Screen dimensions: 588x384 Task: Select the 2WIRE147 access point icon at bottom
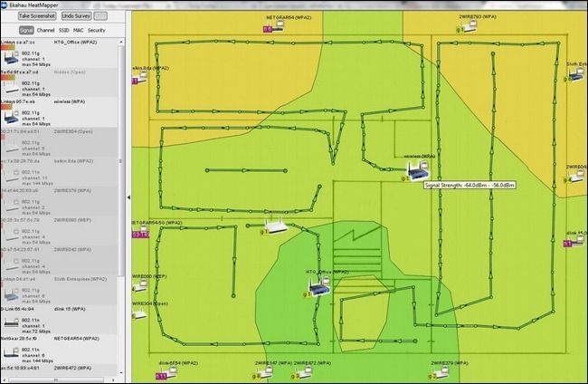(x=266, y=372)
